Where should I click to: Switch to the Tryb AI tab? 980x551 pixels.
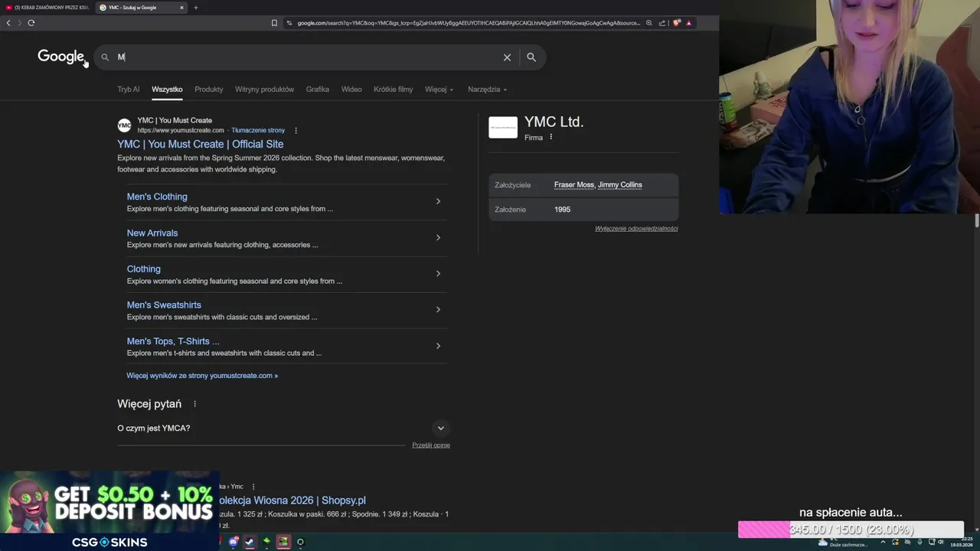[129, 90]
